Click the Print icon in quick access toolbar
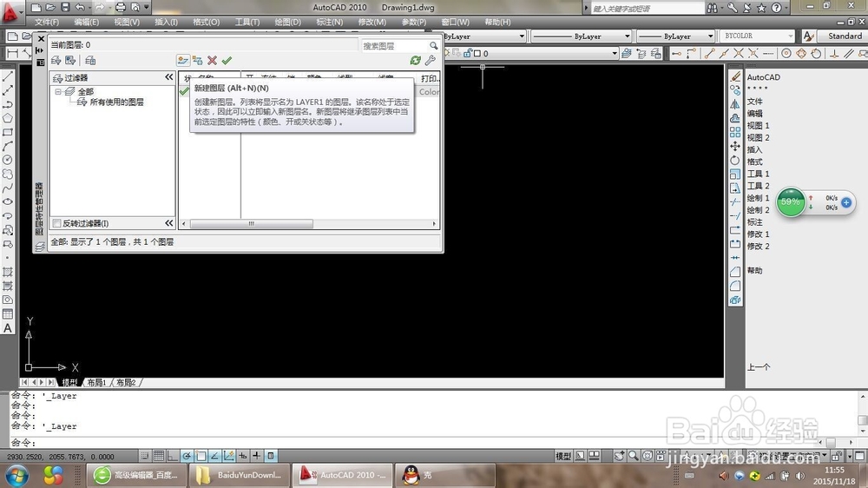The width and height of the screenshot is (868, 488). (x=120, y=7)
